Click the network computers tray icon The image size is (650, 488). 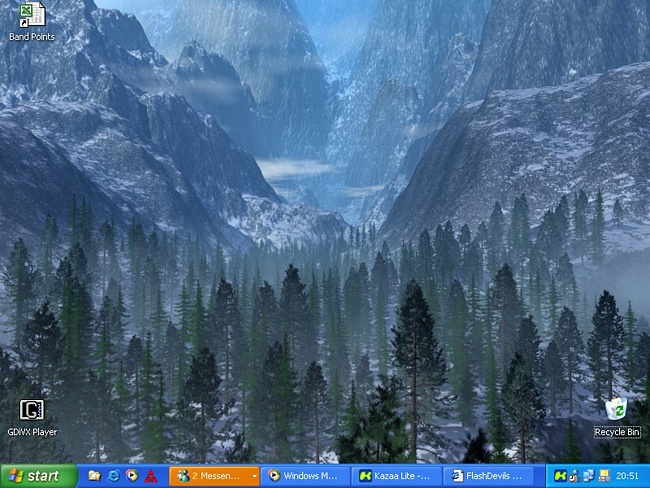[x=589, y=476]
